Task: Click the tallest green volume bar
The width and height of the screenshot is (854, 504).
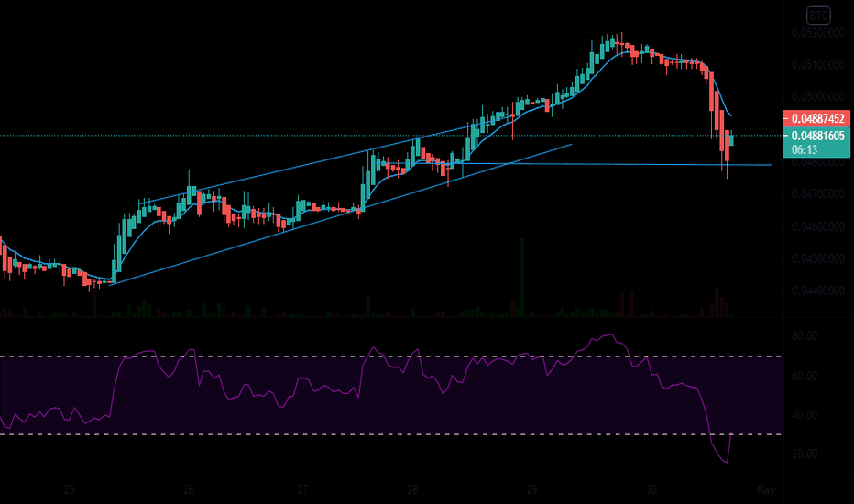Action: click(x=521, y=278)
